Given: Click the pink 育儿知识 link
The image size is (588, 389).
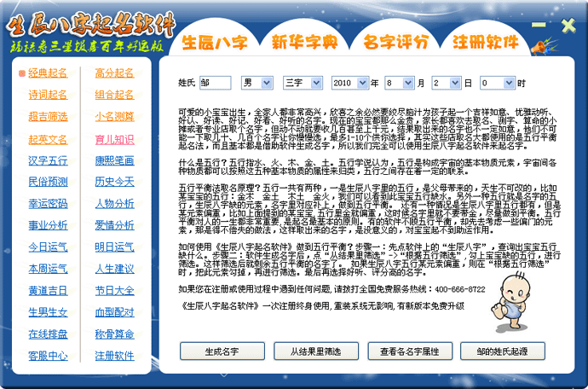Looking at the screenshot, I should click(x=114, y=140).
